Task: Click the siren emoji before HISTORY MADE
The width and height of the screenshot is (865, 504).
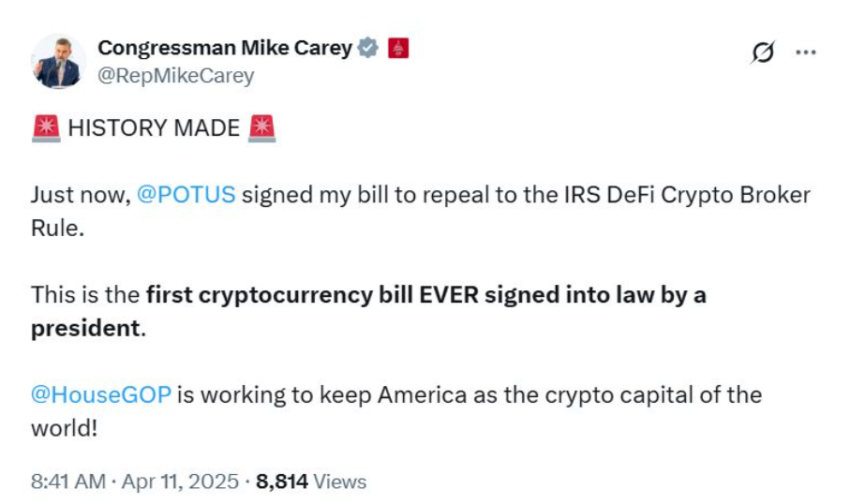Action: (45, 128)
